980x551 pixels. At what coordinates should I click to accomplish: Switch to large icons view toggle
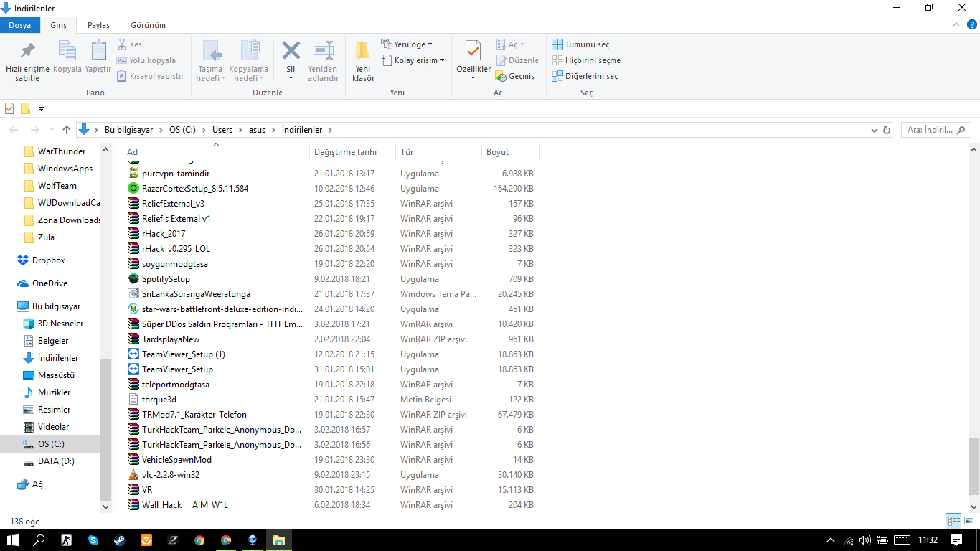tap(969, 522)
